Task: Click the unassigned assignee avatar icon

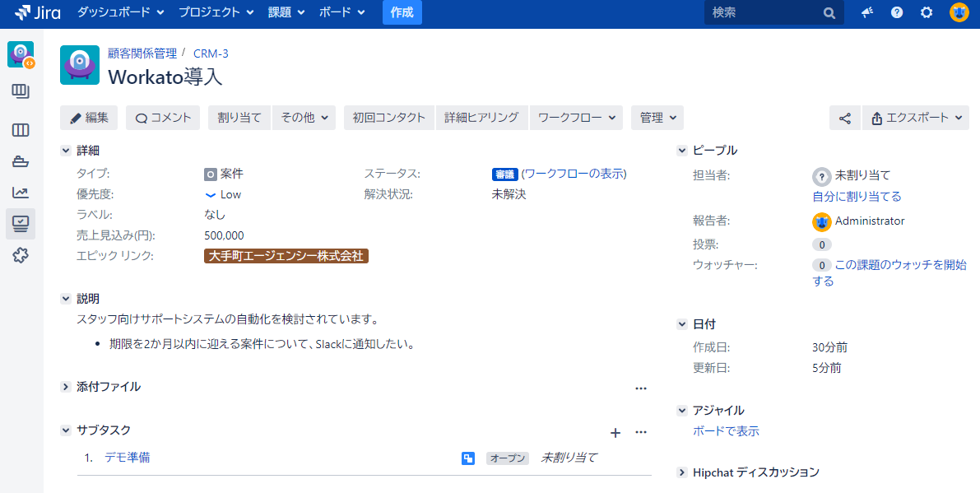Action: tap(821, 176)
